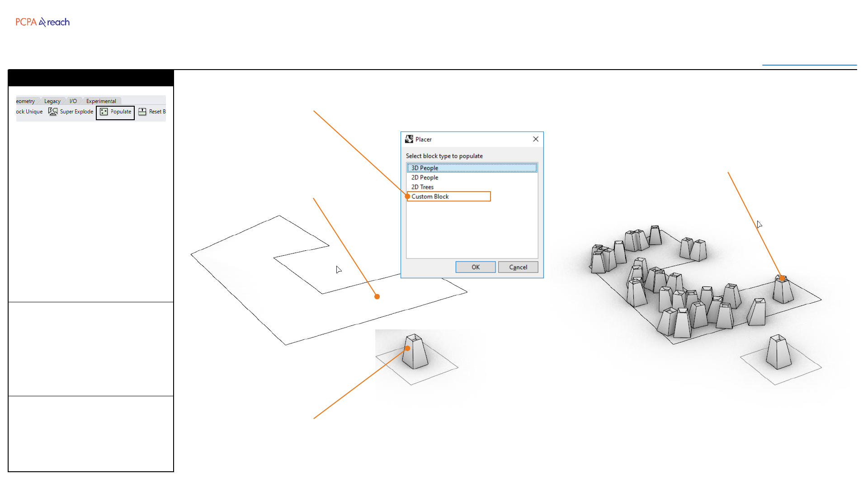Click the single sample block thumbnail
This screenshot has width=868, height=488.
tap(415, 355)
